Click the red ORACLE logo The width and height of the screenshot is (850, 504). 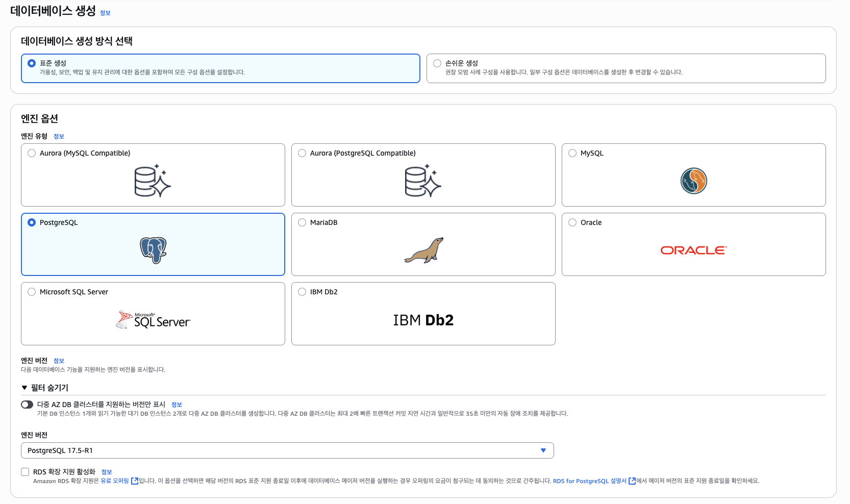tap(694, 250)
